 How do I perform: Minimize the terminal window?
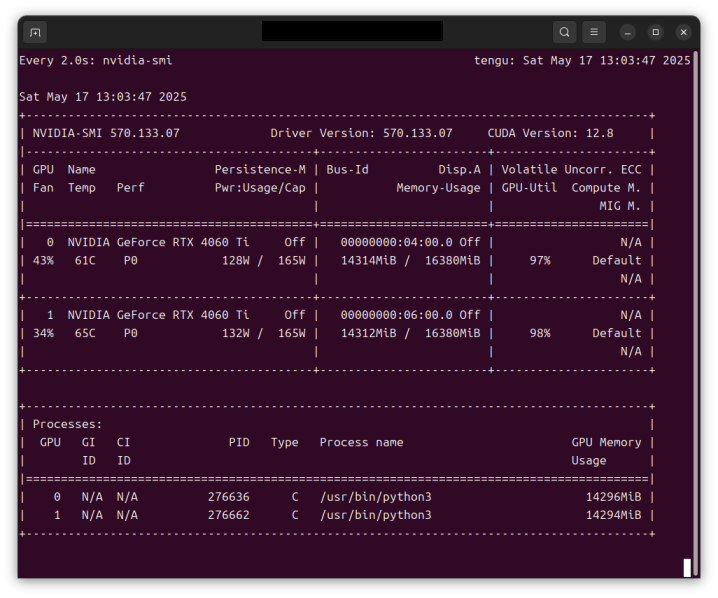628,33
